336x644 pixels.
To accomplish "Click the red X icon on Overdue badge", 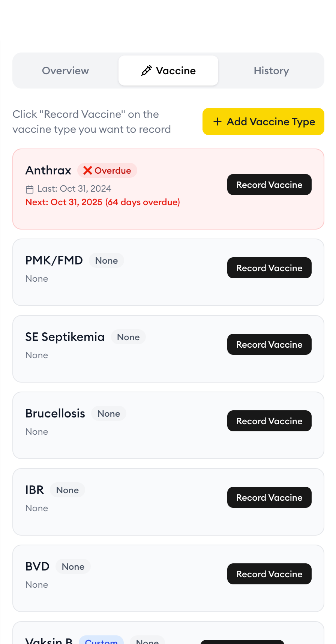I will tap(87, 170).
